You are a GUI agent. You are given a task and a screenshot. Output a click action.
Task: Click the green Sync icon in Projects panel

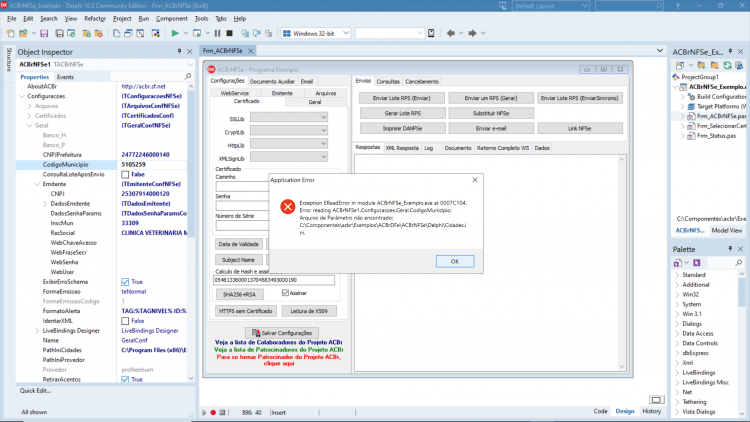[727, 66]
